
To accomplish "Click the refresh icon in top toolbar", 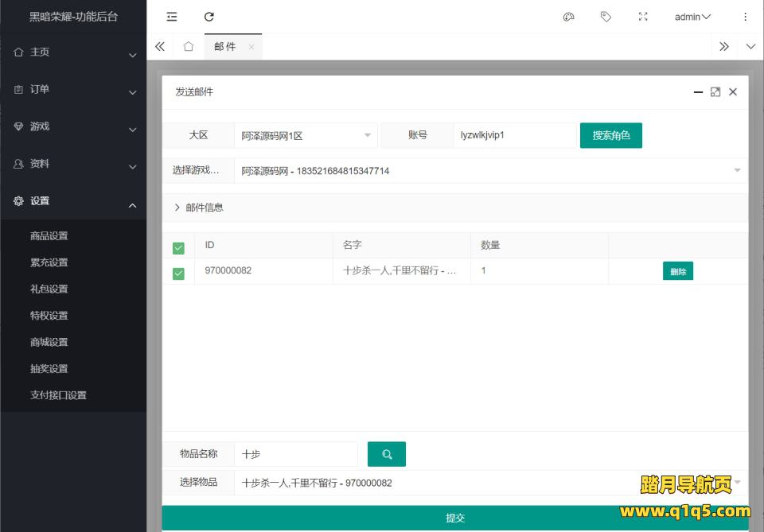I will tap(209, 17).
